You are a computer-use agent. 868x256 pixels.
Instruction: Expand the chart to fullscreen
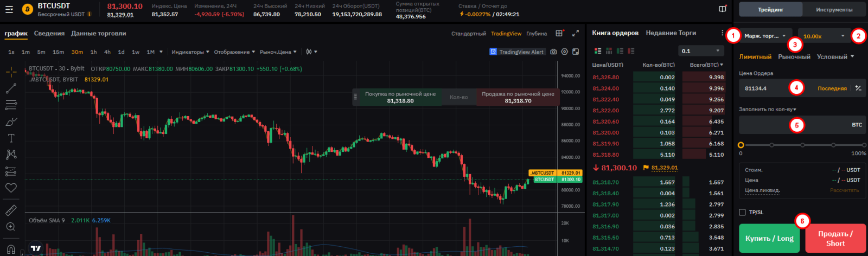coord(576,33)
